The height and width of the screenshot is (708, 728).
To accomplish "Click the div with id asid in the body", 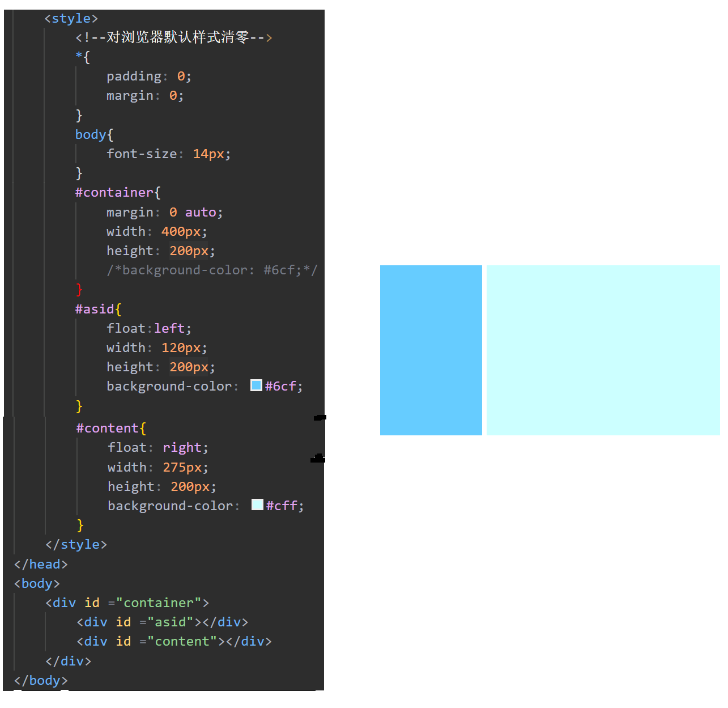I will tap(161, 622).
